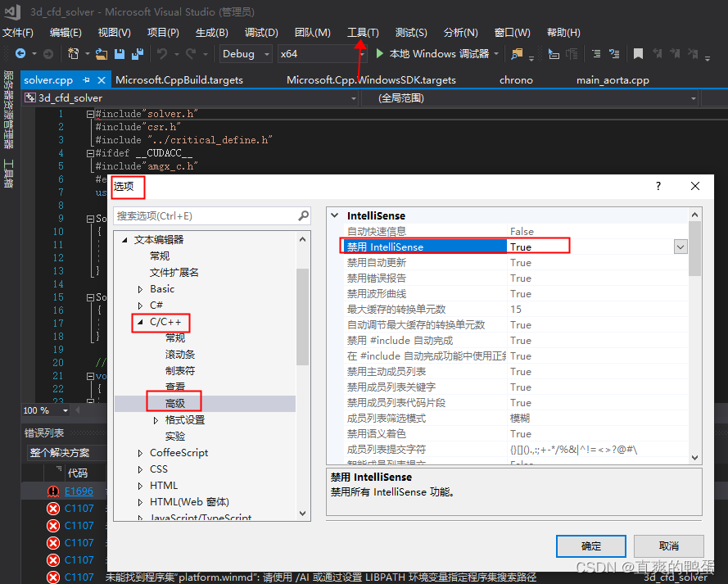The image size is (728, 584).
Task: Click the Next Bookmark toolbar icon
Action: click(675, 54)
